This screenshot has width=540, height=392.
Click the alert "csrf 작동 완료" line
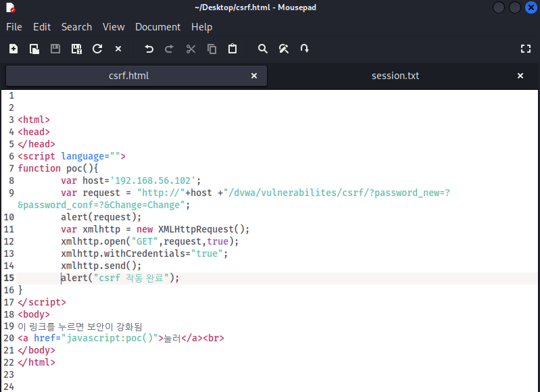(120, 278)
